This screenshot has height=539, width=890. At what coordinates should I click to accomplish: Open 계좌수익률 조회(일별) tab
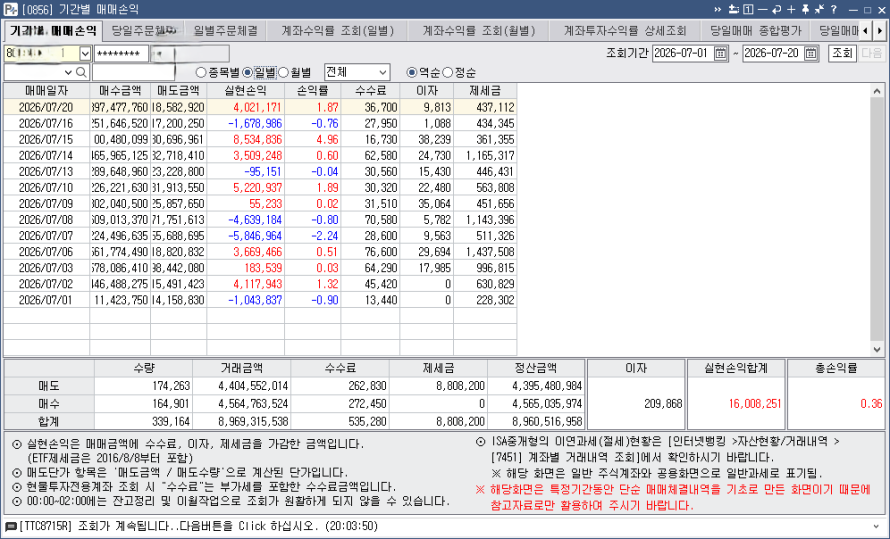[x=338, y=31]
